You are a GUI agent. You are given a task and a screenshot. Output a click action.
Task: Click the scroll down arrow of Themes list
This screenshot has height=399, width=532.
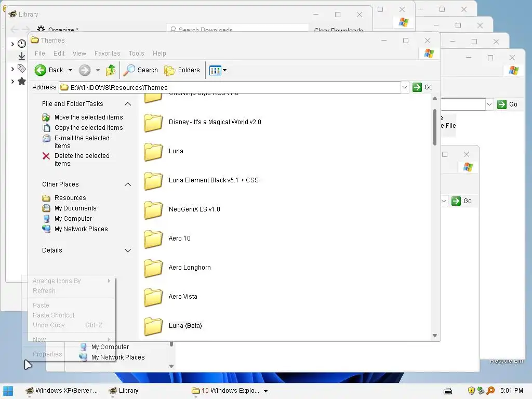[435, 336]
